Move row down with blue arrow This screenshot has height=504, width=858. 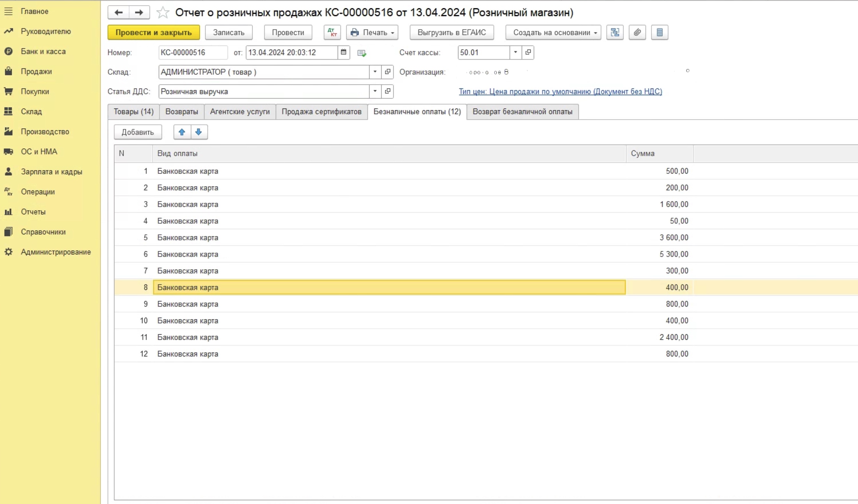pyautogui.click(x=199, y=132)
